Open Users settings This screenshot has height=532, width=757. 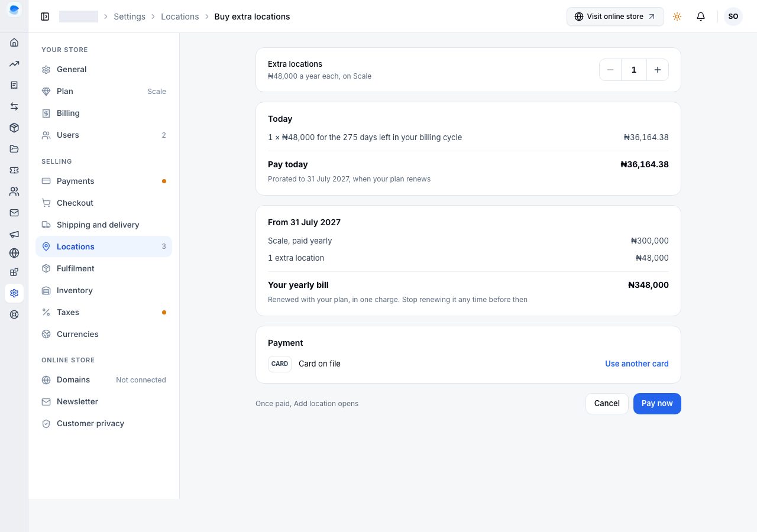click(103, 135)
